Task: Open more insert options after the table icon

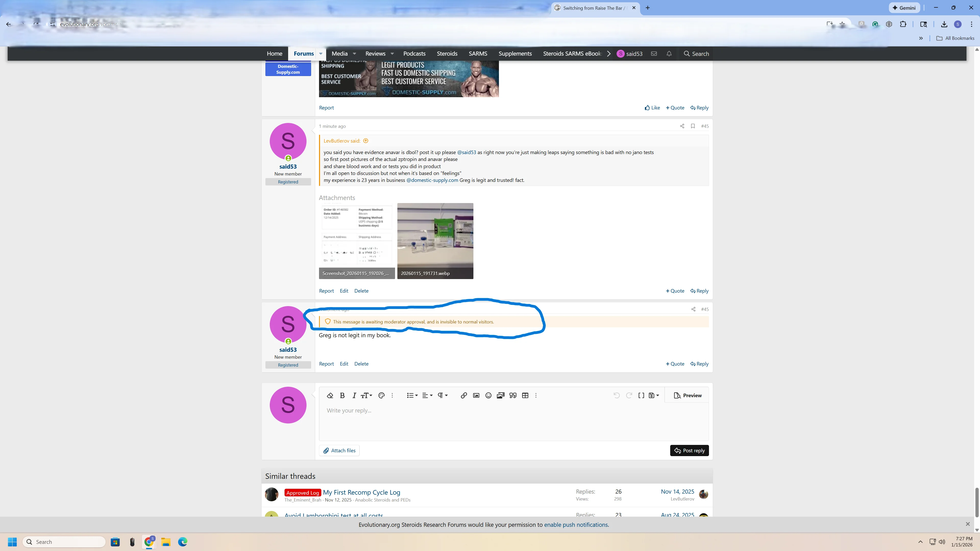Action: (536, 395)
